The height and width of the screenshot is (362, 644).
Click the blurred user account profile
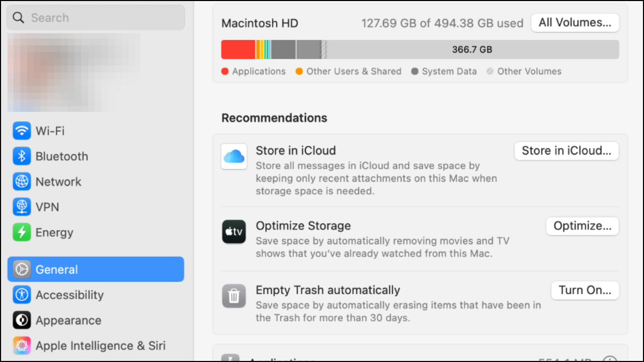click(74, 72)
